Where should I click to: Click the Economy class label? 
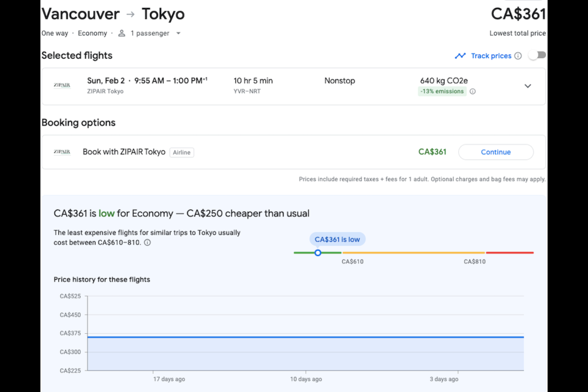(x=92, y=34)
